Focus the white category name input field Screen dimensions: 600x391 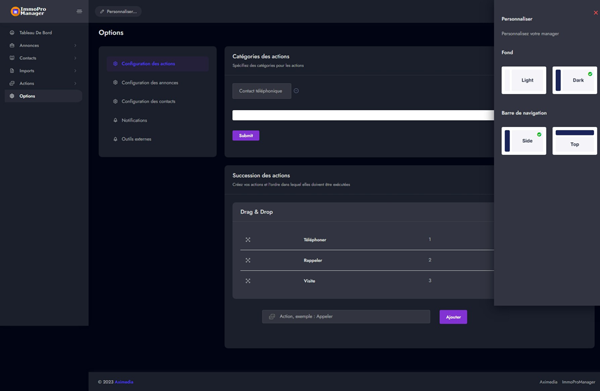[x=363, y=115]
